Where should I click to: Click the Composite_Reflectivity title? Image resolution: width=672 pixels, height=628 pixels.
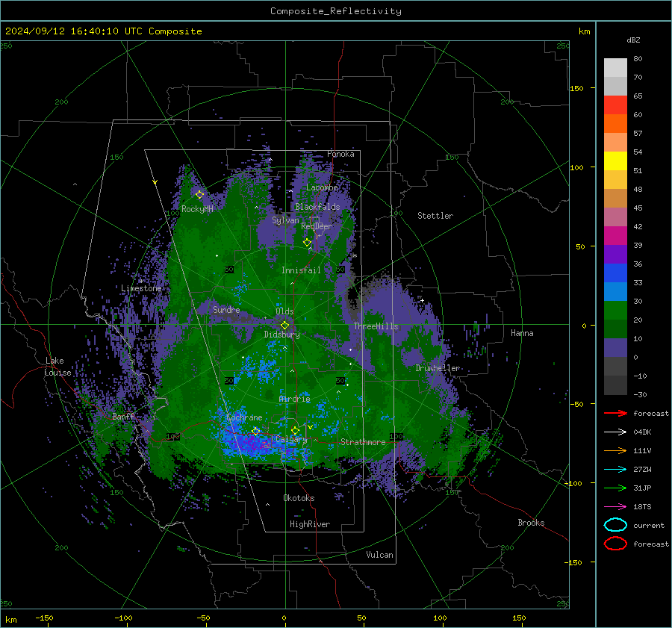[x=336, y=11]
